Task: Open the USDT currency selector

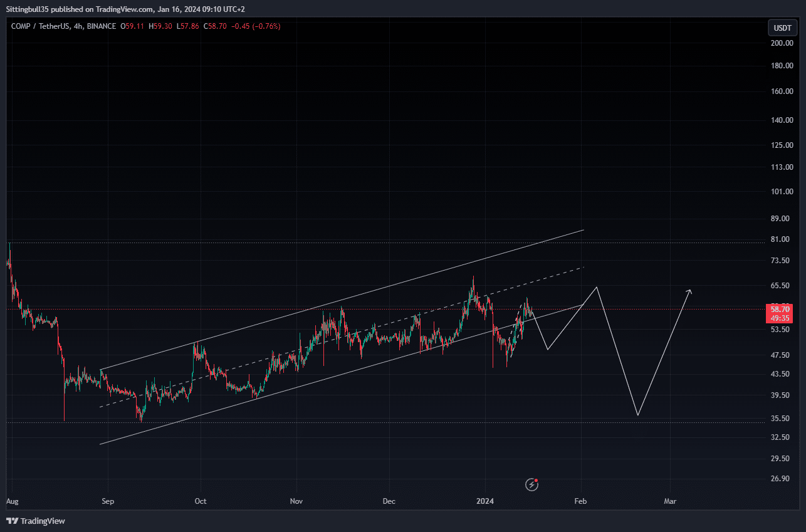Action: click(782, 28)
